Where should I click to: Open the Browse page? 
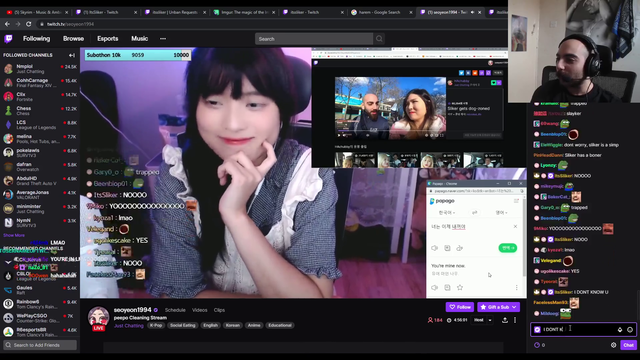tap(73, 39)
